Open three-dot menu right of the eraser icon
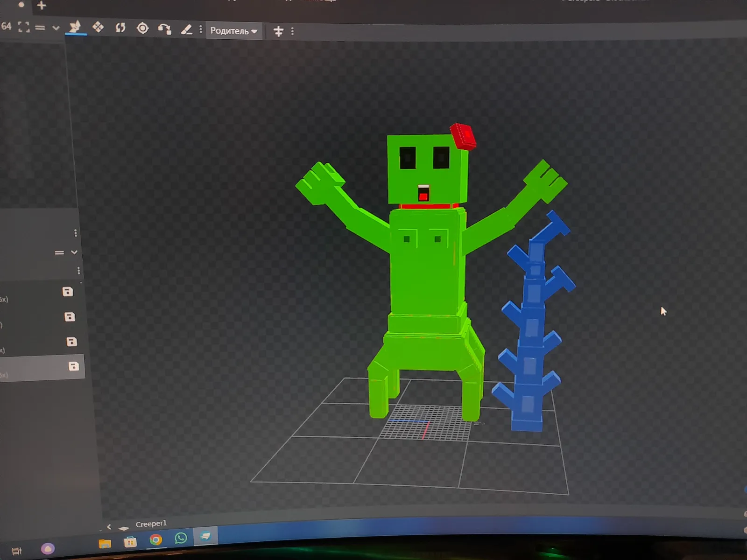This screenshot has height=560, width=747. pos(201,29)
